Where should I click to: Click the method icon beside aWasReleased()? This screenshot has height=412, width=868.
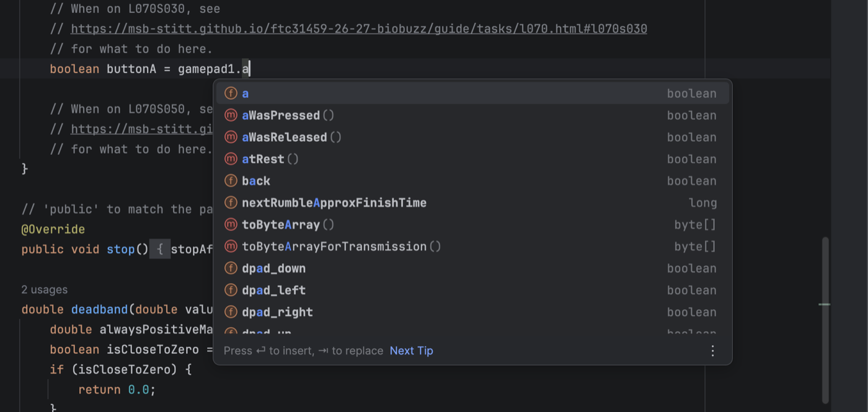click(x=231, y=137)
